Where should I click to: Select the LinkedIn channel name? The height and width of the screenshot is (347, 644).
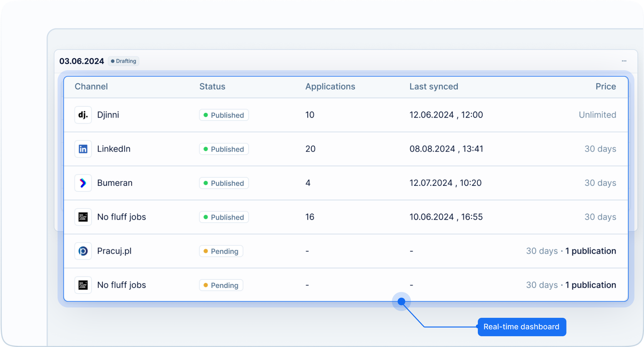click(x=114, y=149)
